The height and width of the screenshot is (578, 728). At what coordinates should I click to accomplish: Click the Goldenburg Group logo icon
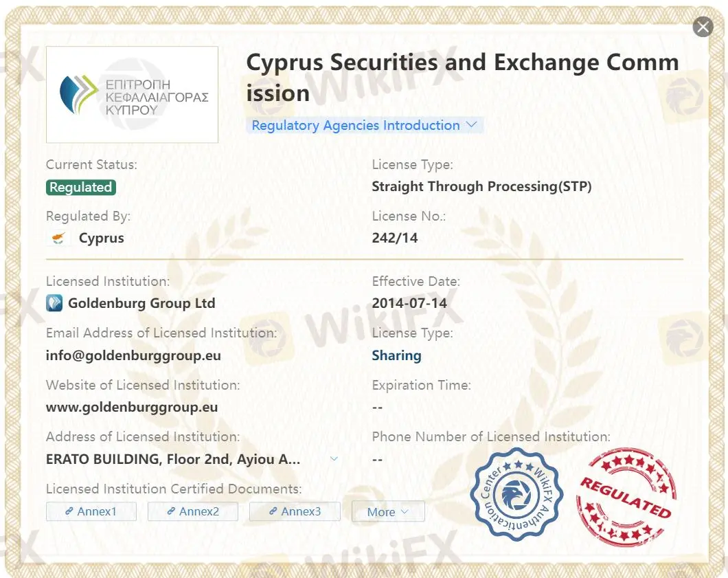pyautogui.click(x=54, y=303)
